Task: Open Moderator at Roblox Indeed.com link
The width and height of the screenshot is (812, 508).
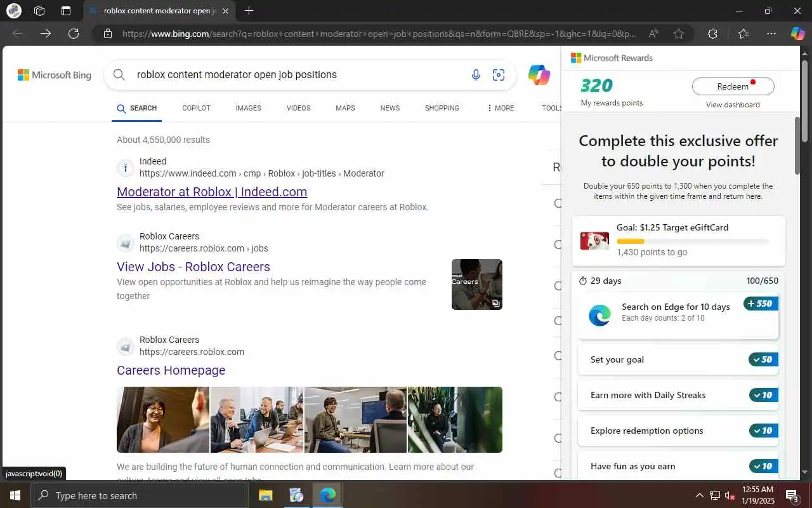Action: pyautogui.click(x=212, y=192)
